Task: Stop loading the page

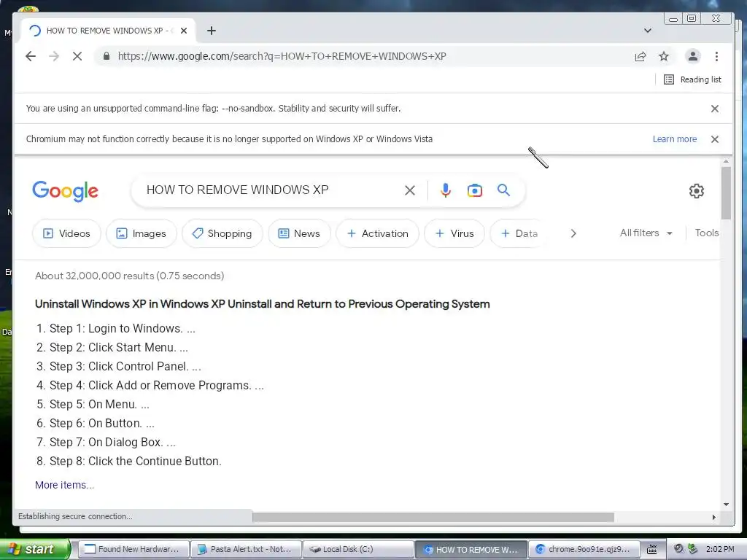Action: pyautogui.click(x=77, y=56)
